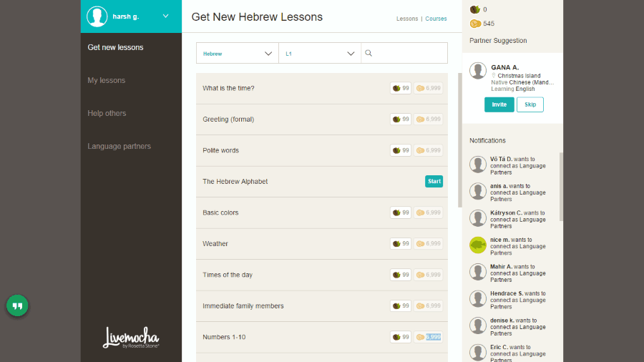
Task: Click GANA A. profile picture
Action: click(x=478, y=71)
